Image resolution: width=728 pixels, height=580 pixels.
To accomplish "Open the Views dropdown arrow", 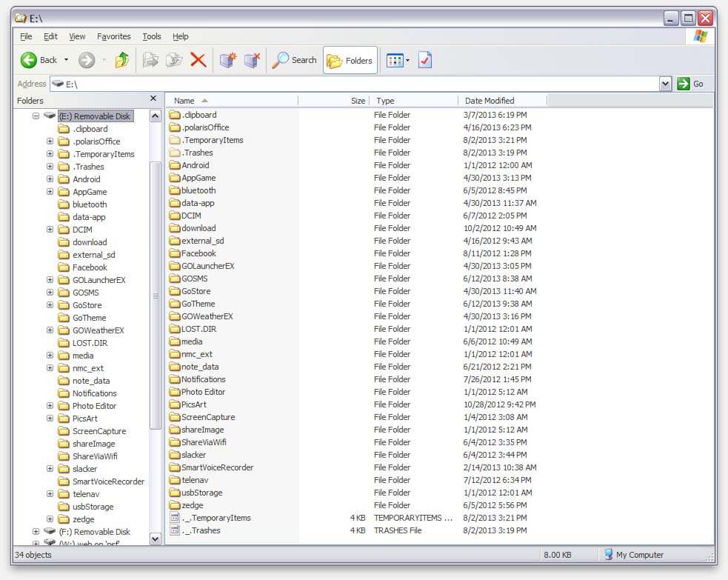I will point(407,60).
